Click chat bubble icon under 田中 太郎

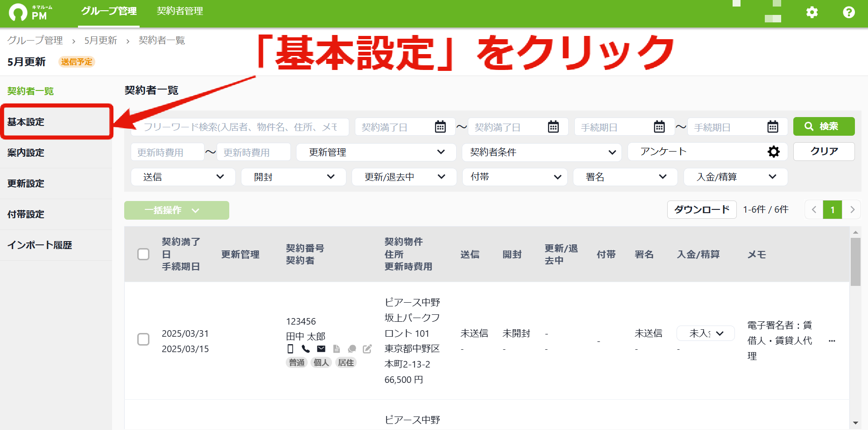[352, 349]
